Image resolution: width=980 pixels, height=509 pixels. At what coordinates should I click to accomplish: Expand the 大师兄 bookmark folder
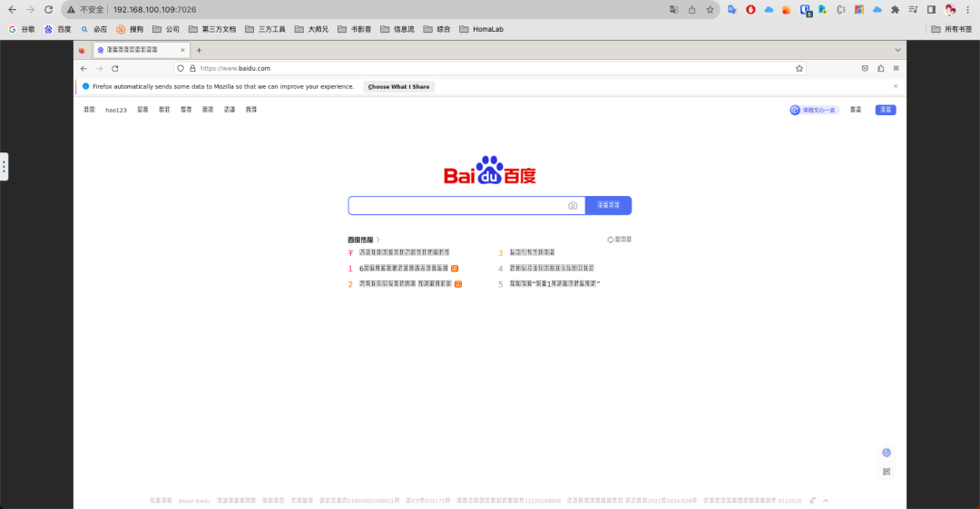click(x=311, y=29)
